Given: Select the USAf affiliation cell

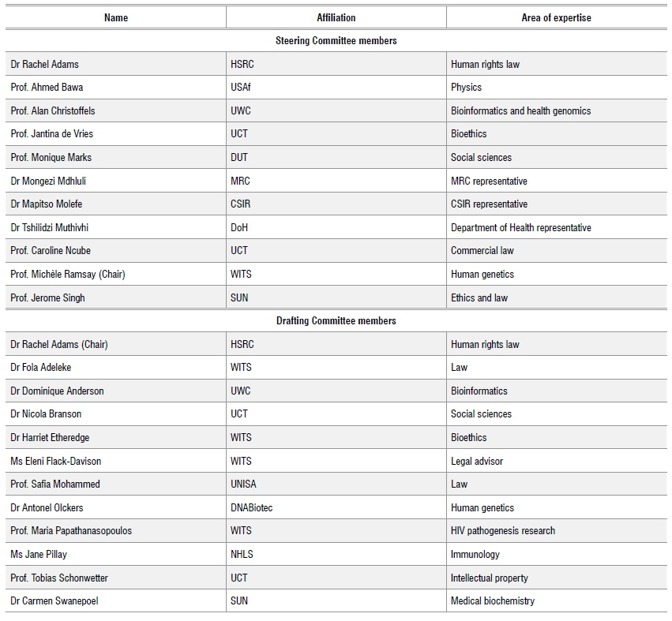Looking at the screenshot, I should [x=242, y=88].
